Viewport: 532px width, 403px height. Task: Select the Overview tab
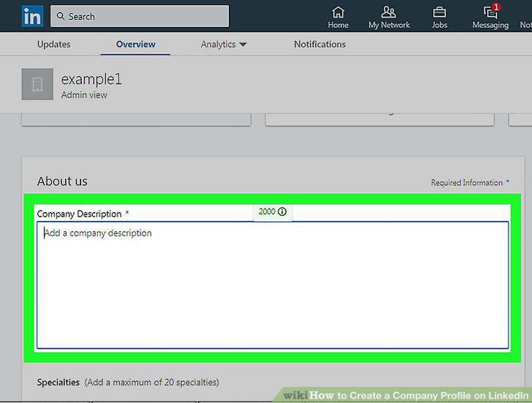tap(136, 44)
